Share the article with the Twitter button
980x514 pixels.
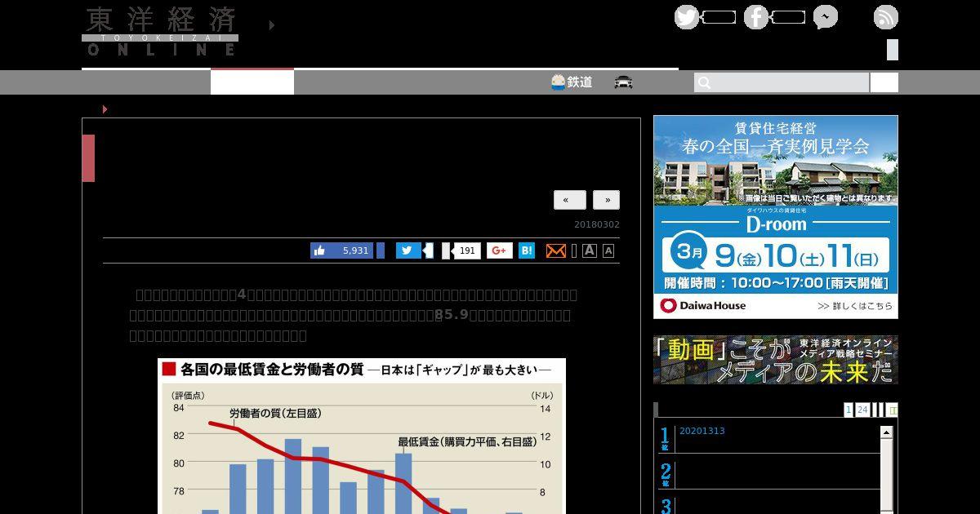409,250
